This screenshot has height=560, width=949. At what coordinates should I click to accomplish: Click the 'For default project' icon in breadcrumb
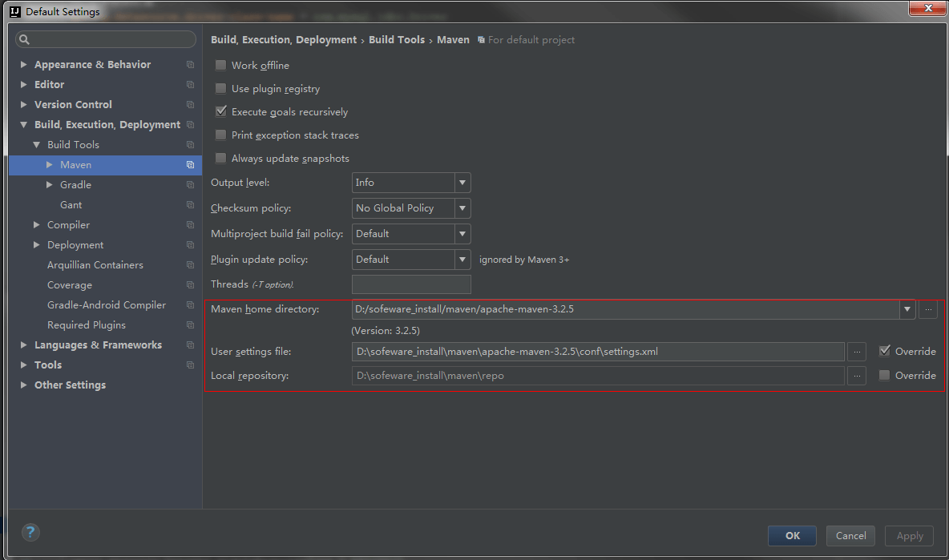(481, 40)
